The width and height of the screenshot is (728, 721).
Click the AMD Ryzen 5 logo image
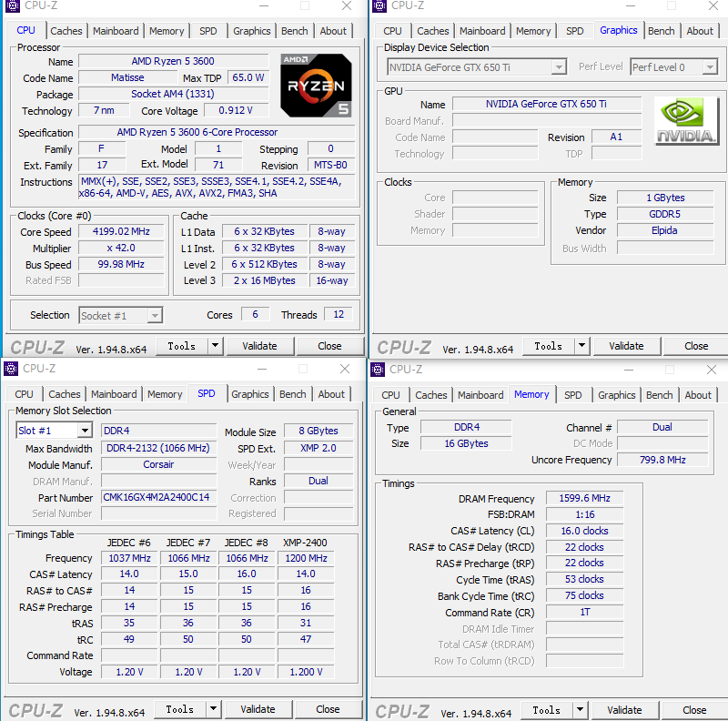click(x=316, y=86)
